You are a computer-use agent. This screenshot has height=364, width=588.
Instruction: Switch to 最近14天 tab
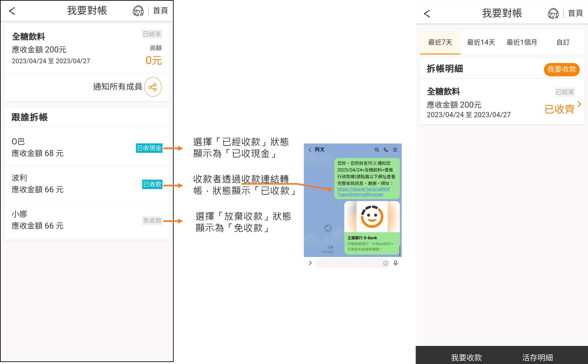tap(481, 42)
